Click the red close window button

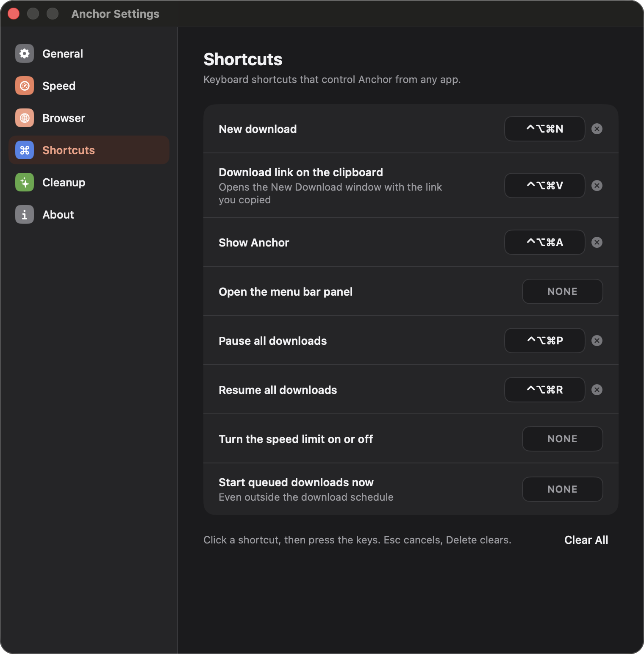[14, 14]
